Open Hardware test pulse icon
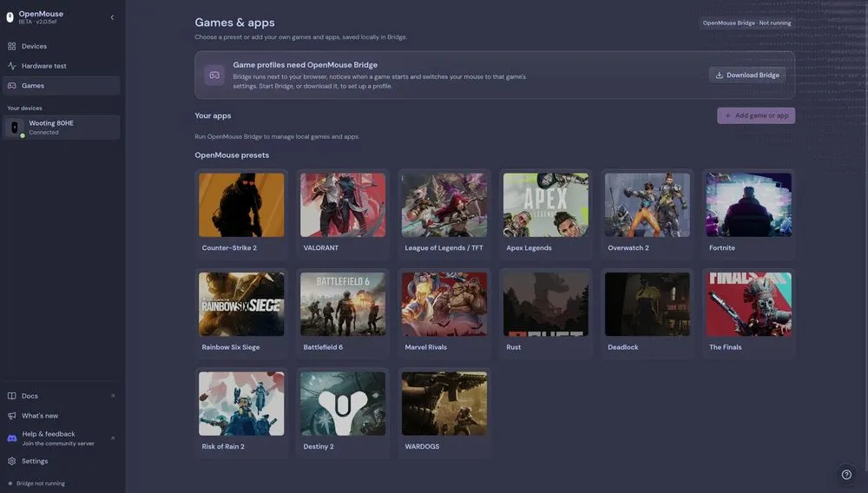 [x=11, y=66]
